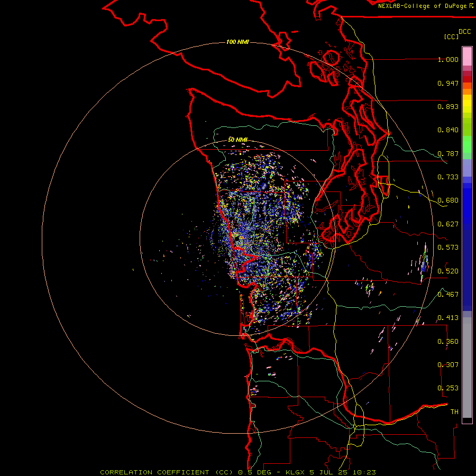
Task: Select the 0.520 legend value
Action: (x=448, y=271)
